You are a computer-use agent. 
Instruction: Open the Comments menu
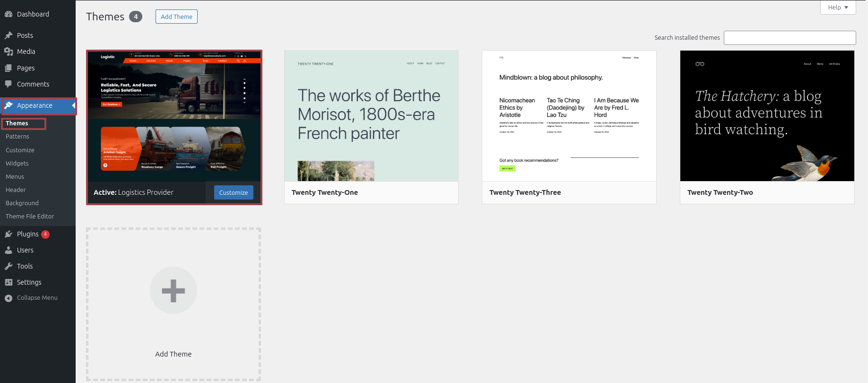click(38, 84)
